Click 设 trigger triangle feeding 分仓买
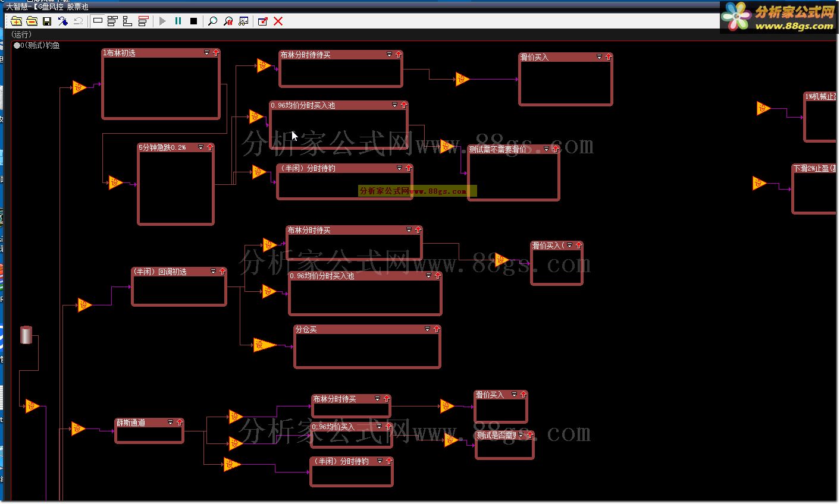Screen dimensions: 840x504 tap(264, 345)
